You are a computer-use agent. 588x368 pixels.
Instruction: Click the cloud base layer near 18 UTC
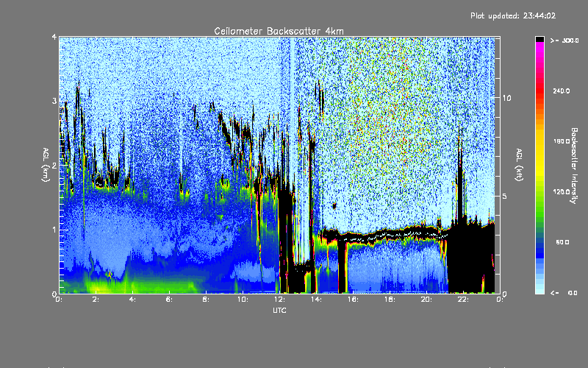[x=390, y=236]
